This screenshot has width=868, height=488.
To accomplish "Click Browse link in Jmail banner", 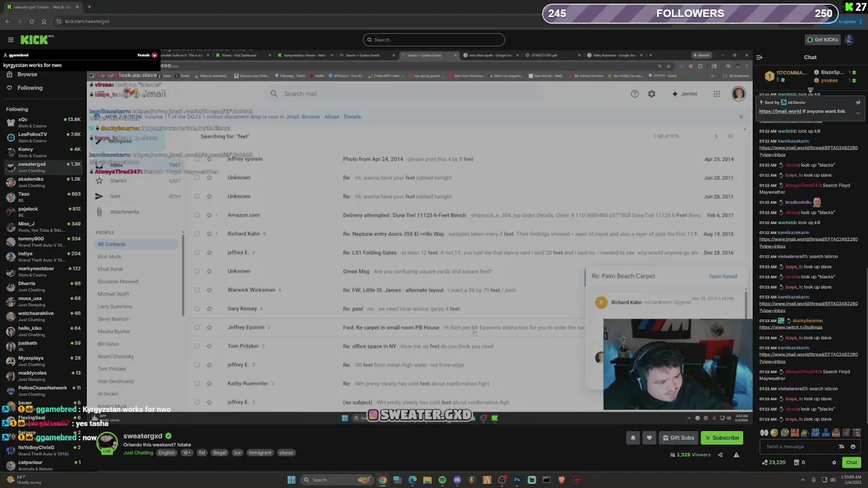I will point(311,117).
